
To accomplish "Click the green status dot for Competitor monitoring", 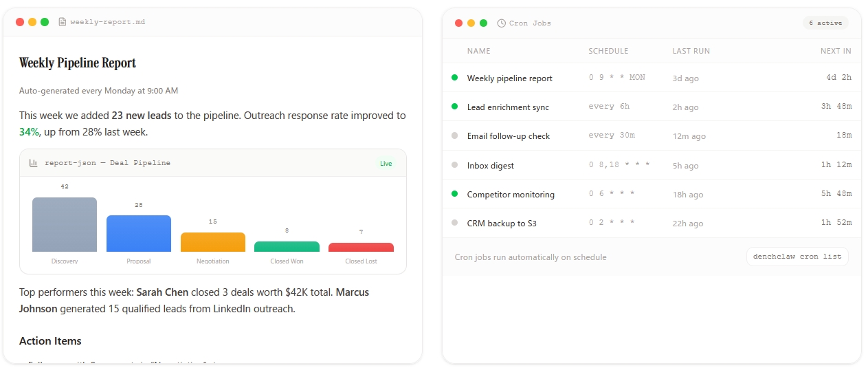I will click(454, 194).
